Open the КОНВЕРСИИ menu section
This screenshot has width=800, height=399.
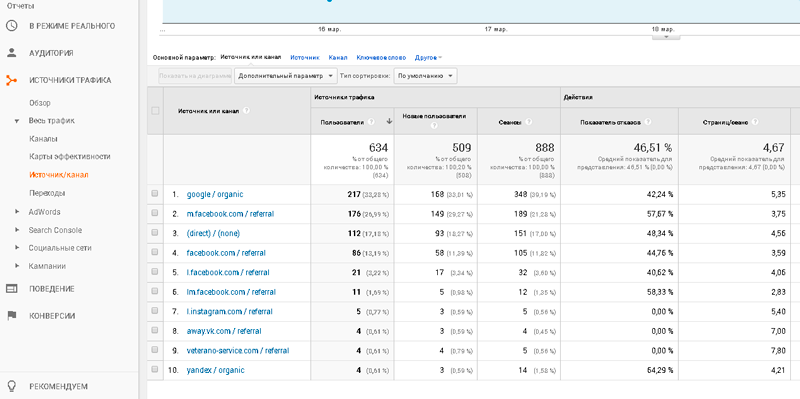pyautogui.click(x=52, y=316)
